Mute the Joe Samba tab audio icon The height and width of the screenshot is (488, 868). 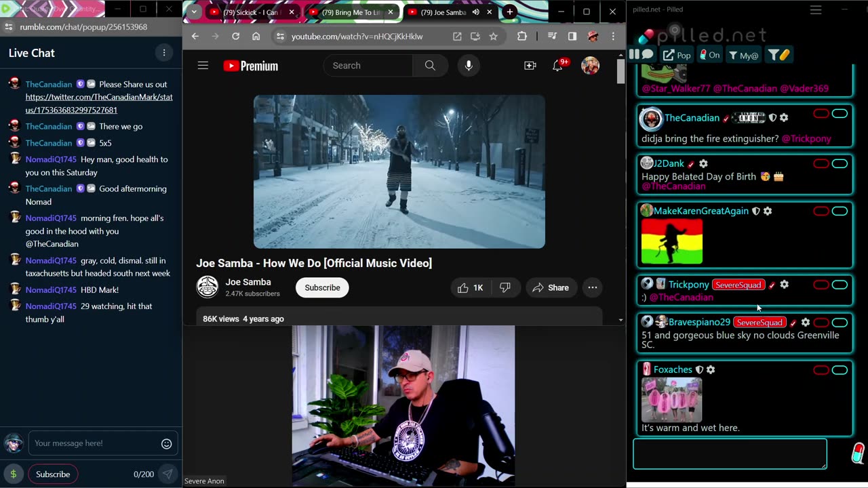475,12
